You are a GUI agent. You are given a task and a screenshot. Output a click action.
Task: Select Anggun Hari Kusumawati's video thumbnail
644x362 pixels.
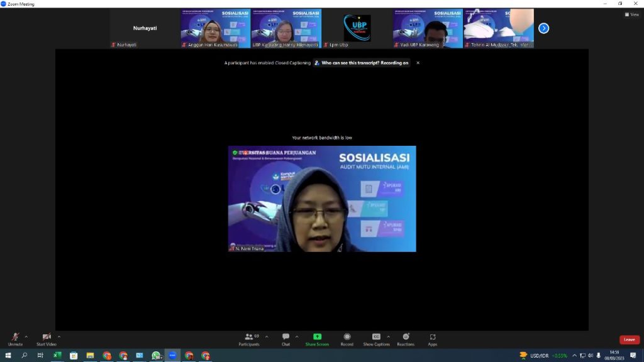point(216,28)
